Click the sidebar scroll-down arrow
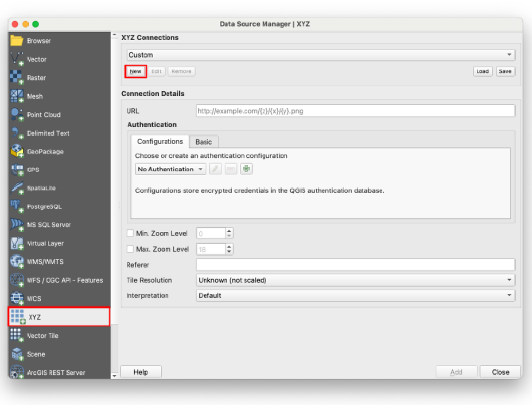Image resolution: width=532 pixels, height=405 pixels. 115,375
